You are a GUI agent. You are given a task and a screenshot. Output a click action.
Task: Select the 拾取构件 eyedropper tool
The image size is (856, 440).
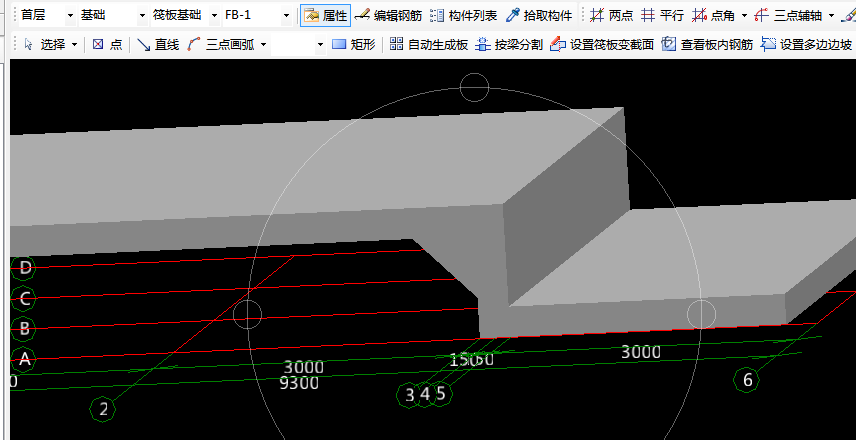click(539, 16)
